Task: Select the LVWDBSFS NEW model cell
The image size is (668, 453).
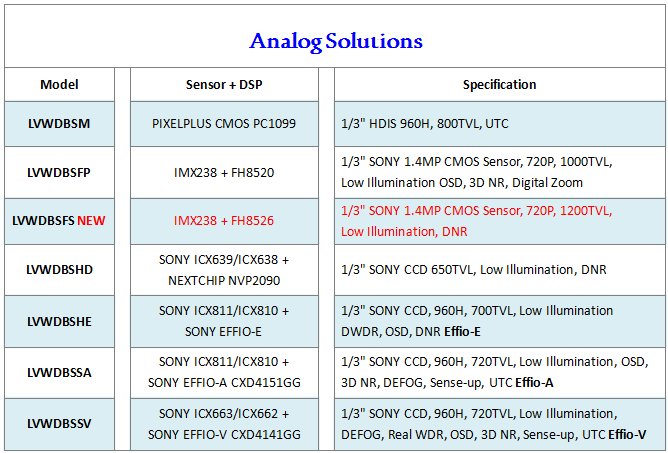Action: coord(59,220)
